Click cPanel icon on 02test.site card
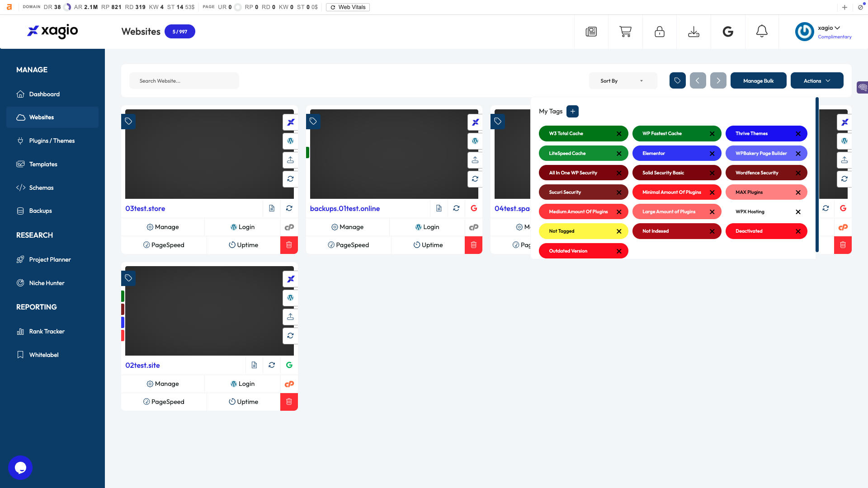Viewport: 868px width, 488px height. tap(289, 384)
